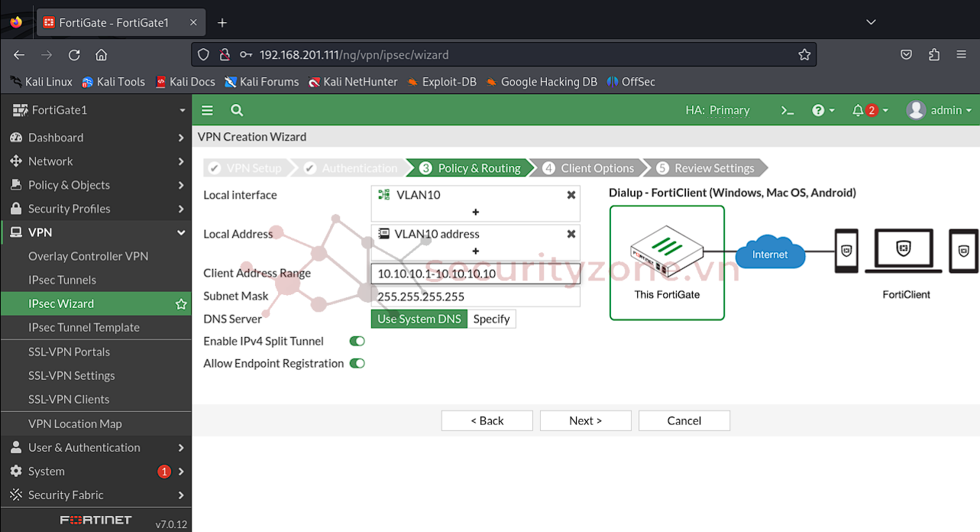Viewport: 980px width, 532px height.
Task: Expand the Network menu
Action: 96,161
